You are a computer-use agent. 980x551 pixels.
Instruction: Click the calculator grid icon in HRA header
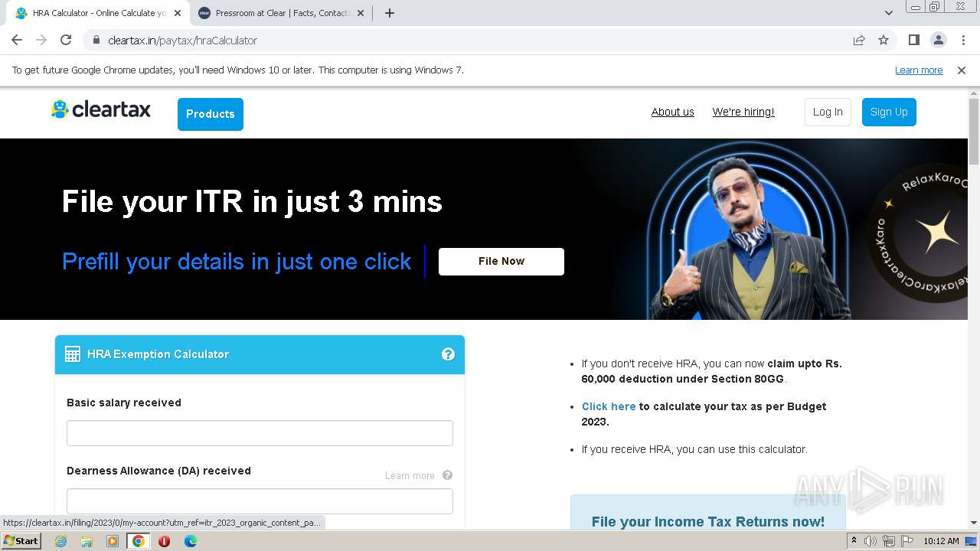point(73,354)
